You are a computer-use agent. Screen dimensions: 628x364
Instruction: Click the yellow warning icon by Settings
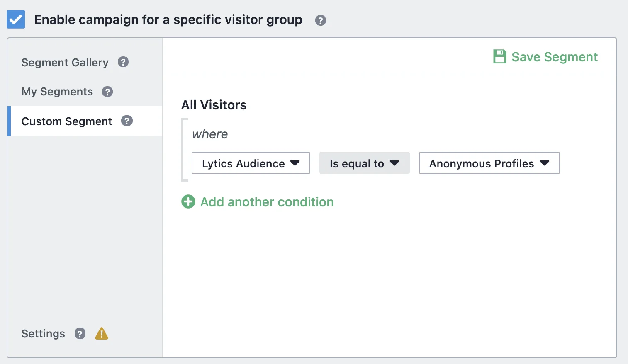pyautogui.click(x=102, y=333)
